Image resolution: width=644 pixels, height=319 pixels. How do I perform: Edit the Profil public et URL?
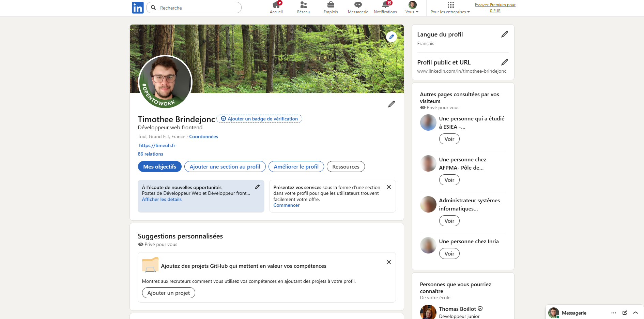(504, 62)
